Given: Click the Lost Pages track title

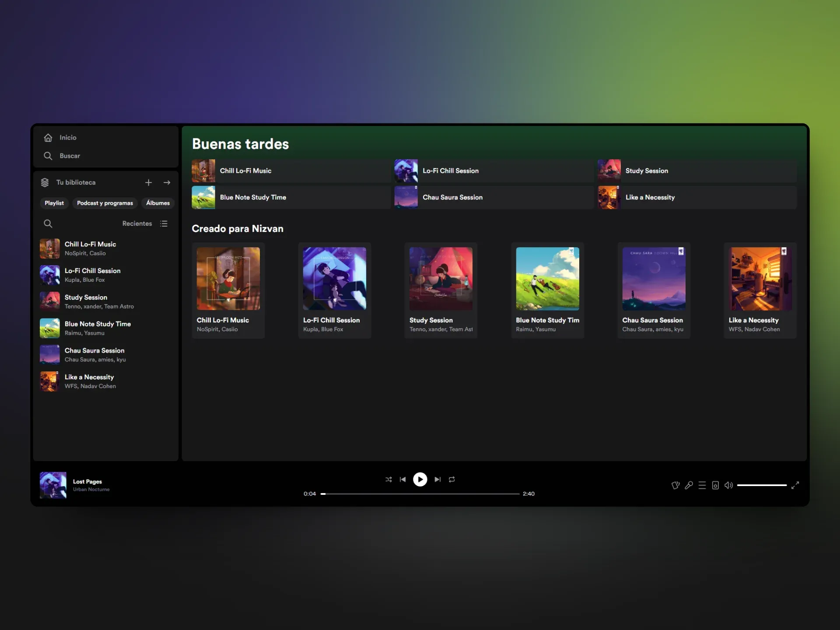Looking at the screenshot, I should click(x=87, y=482).
